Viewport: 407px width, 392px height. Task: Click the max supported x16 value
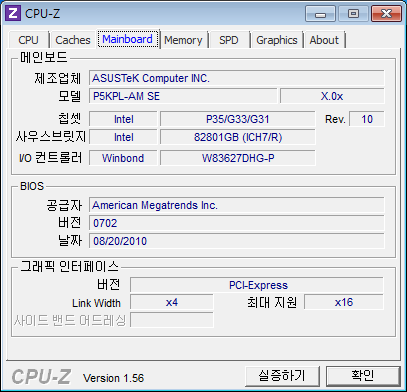344,302
